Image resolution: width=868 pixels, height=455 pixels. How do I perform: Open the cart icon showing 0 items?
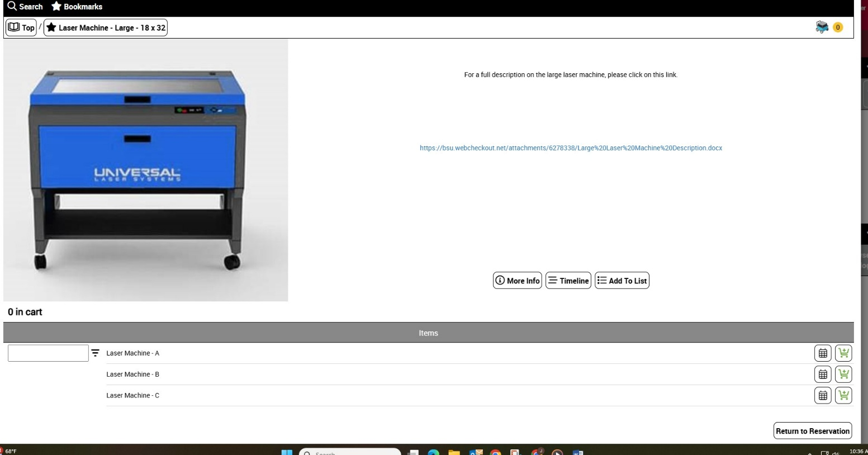822,27
